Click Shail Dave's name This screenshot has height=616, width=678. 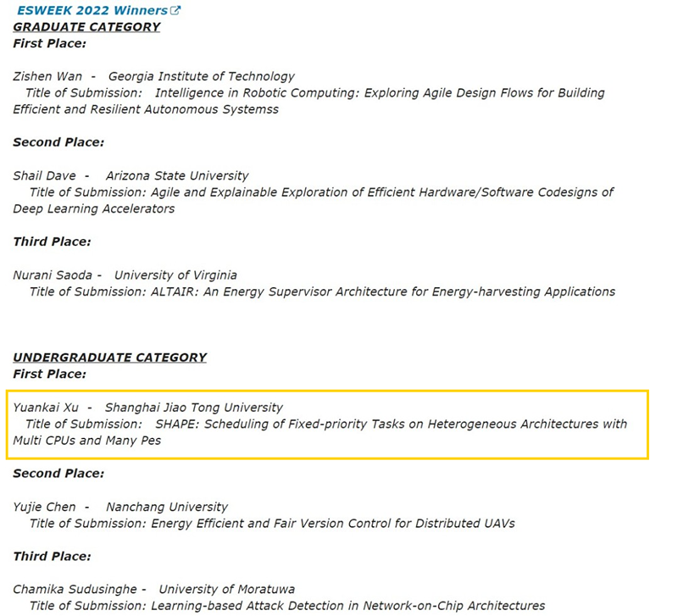[45, 176]
